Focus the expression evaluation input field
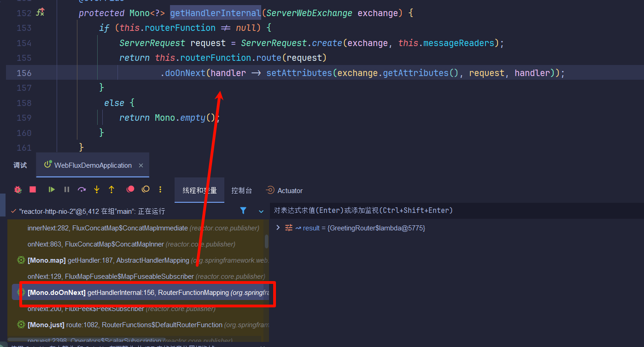 click(x=456, y=211)
